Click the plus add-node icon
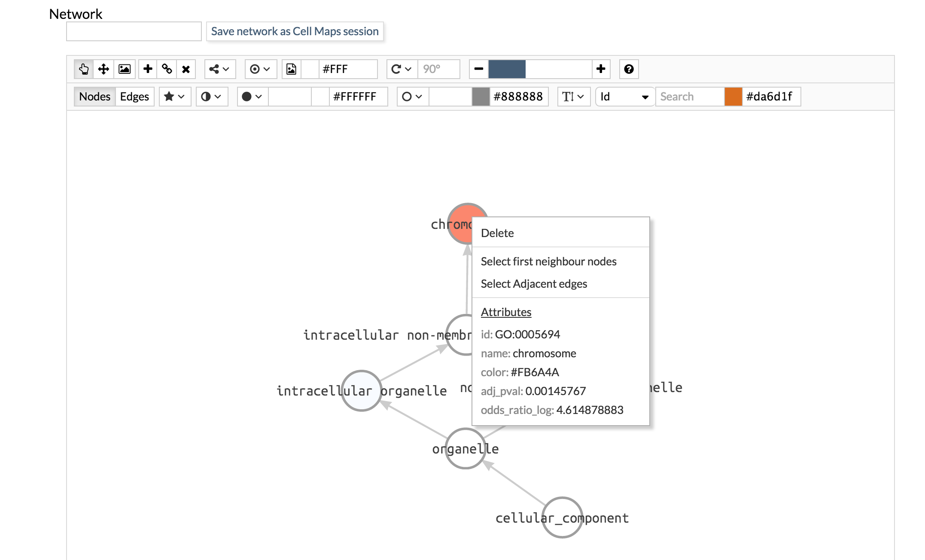The width and height of the screenshot is (925, 560). [x=148, y=69]
